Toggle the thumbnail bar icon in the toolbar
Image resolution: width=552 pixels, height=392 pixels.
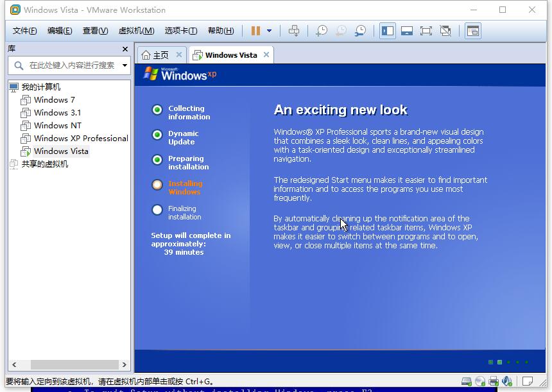click(407, 31)
